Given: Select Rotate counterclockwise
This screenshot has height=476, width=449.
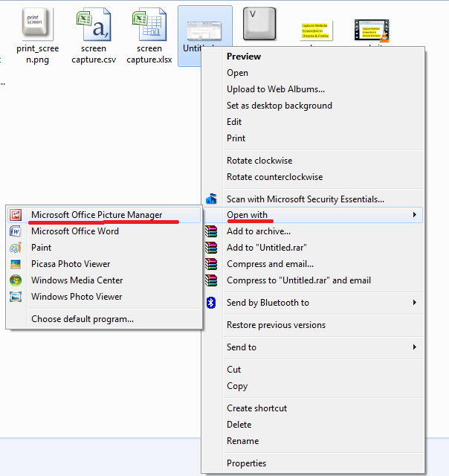Looking at the screenshot, I should tap(314, 177).
